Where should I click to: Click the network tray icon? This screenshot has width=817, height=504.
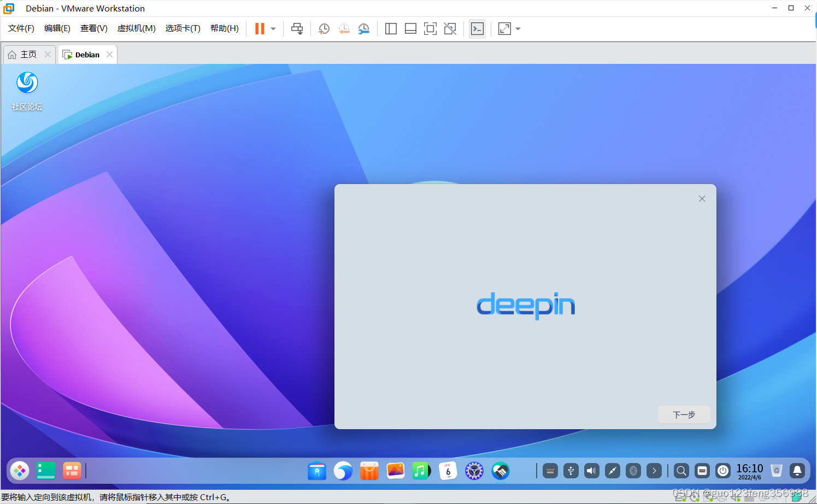(613, 471)
